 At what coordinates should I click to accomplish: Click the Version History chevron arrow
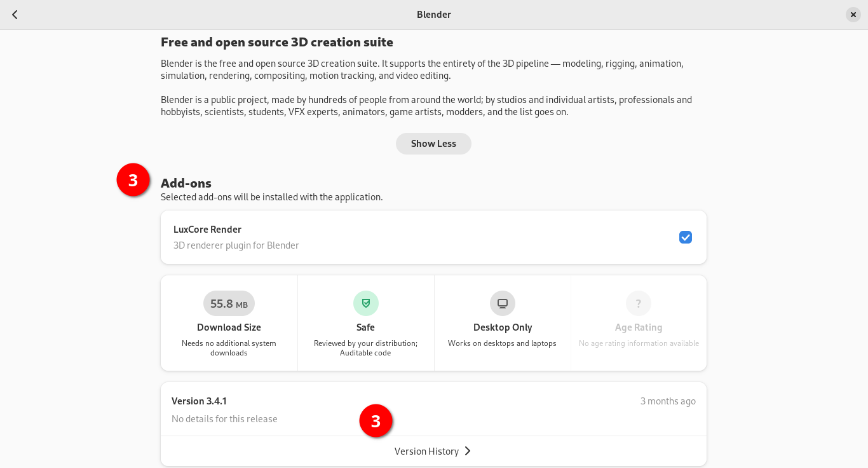coord(468,451)
